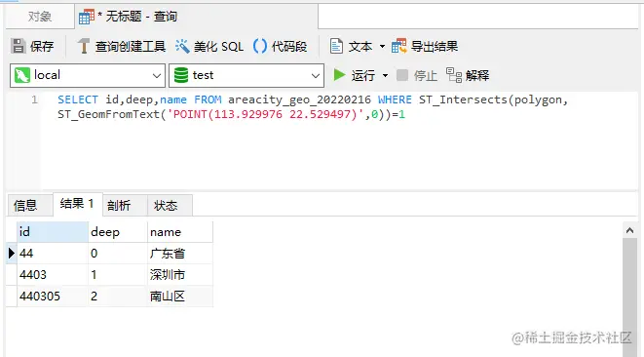Click the Beautify SQL (美化 SQL) icon
This screenshot has width=644, height=357.
(x=182, y=46)
